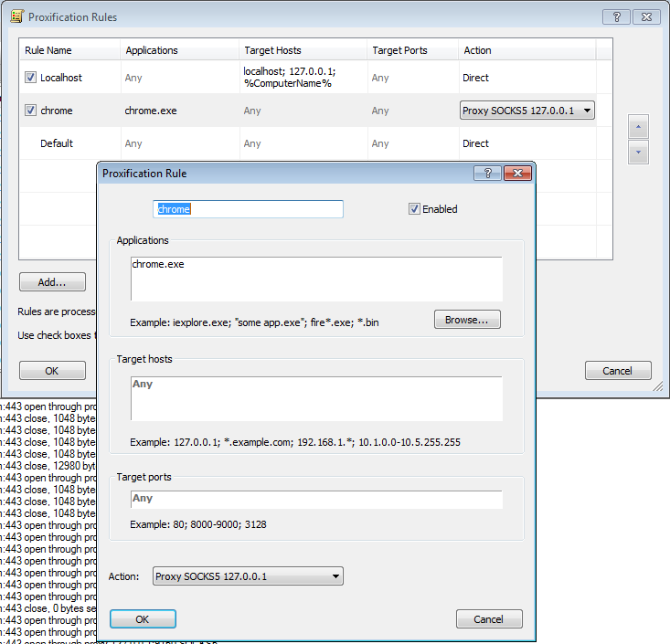Close the Proxification Rule dialog
670x644 pixels.
(x=517, y=173)
